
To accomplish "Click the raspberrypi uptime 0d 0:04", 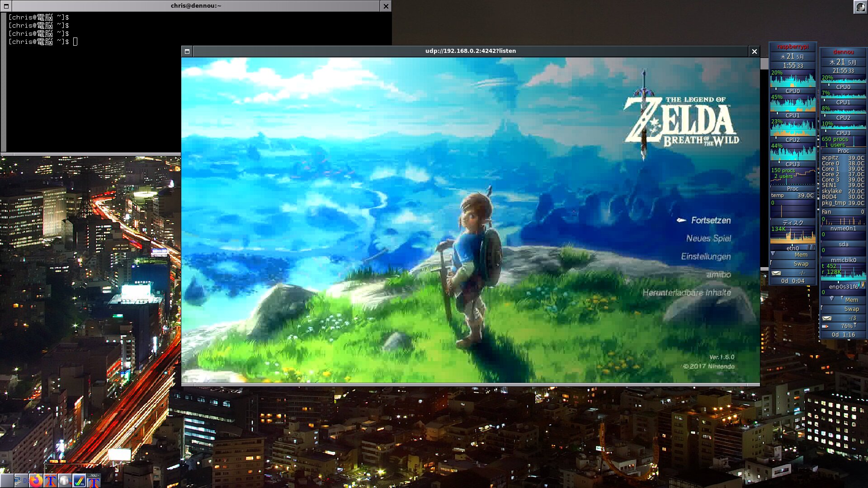I will [x=793, y=281].
